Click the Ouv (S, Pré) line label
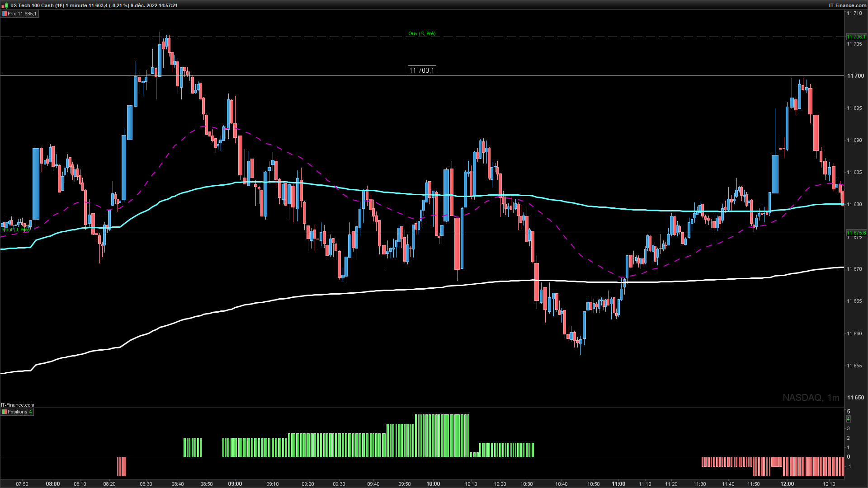This screenshot has height=488, width=868. click(421, 33)
